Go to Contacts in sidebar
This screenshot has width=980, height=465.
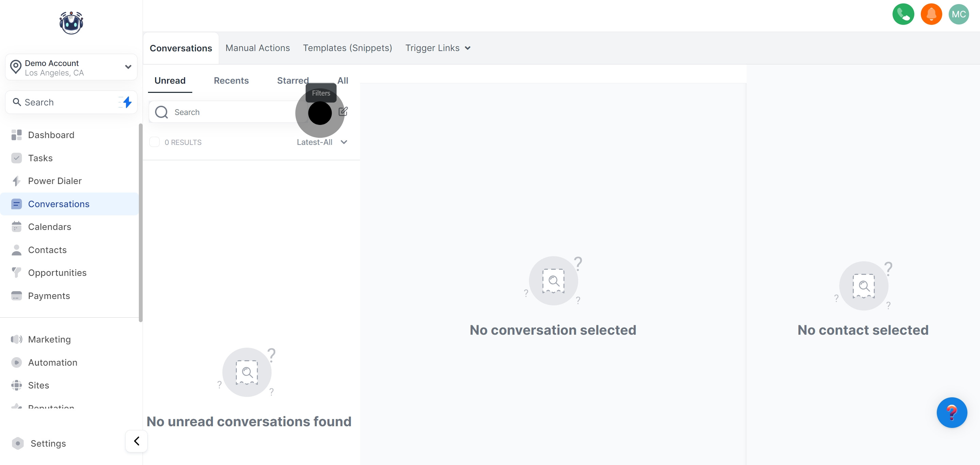tap(47, 250)
